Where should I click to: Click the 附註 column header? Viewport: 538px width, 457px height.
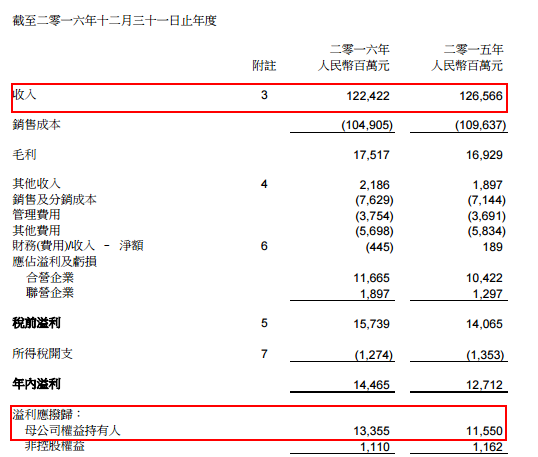click(x=264, y=65)
